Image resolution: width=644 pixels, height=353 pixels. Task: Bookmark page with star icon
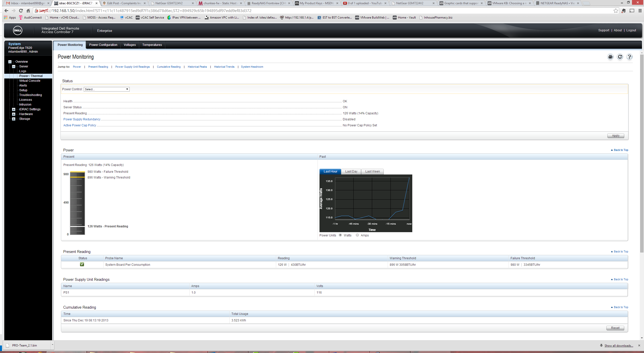point(616,11)
